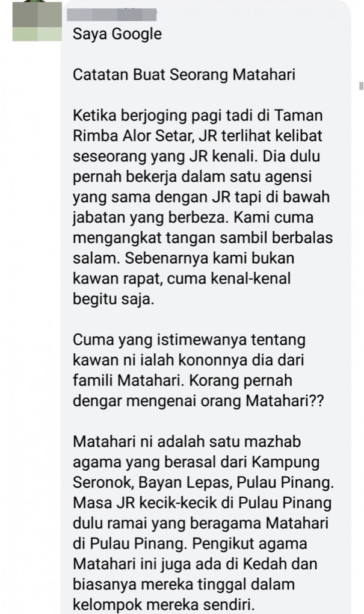364x614 pixels.
Task: Click the words 'kawan rapat, cuma kenal-kenal'
Action: 182,279
